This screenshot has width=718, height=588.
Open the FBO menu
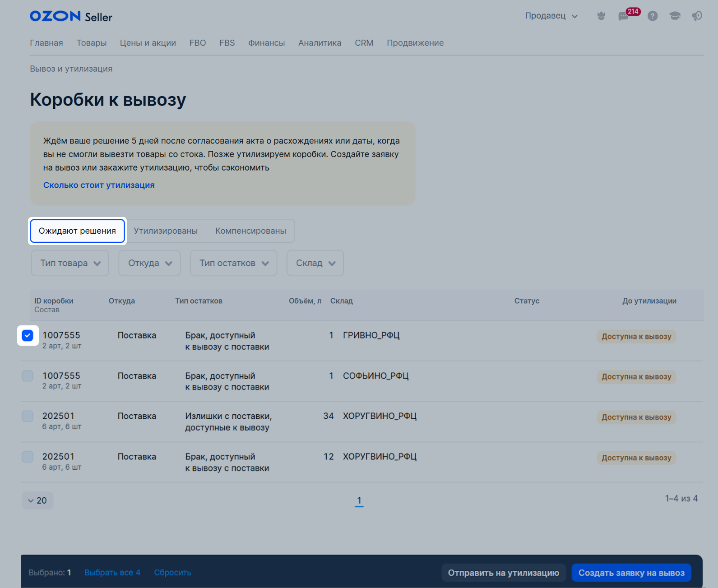(198, 43)
